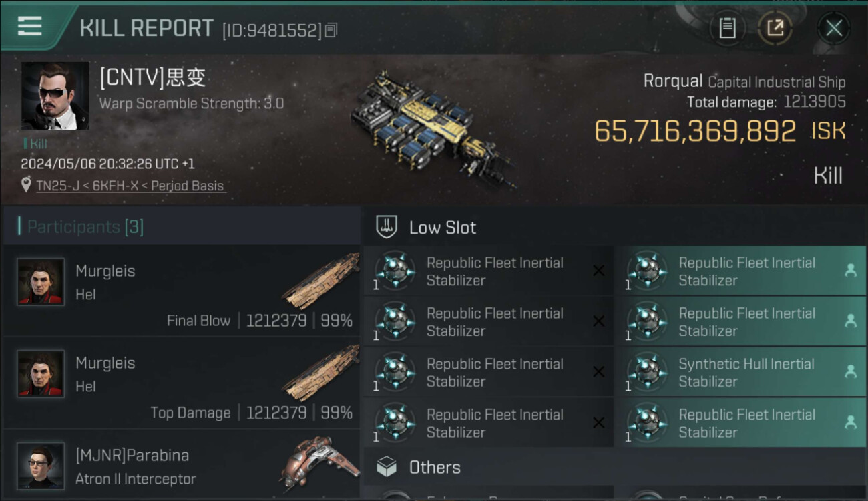868x501 pixels.
Task: Tap the location pin icon
Action: (x=26, y=185)
